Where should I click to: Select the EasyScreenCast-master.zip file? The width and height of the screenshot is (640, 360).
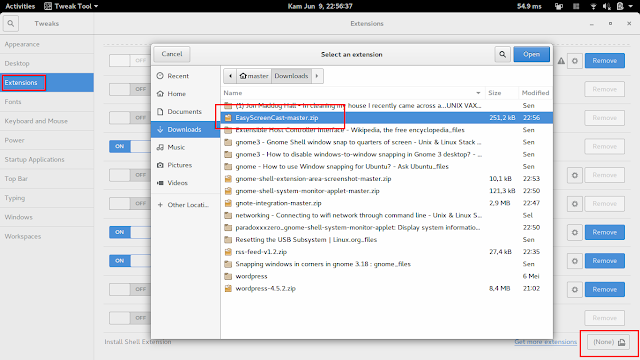click(x=387, y=118)
